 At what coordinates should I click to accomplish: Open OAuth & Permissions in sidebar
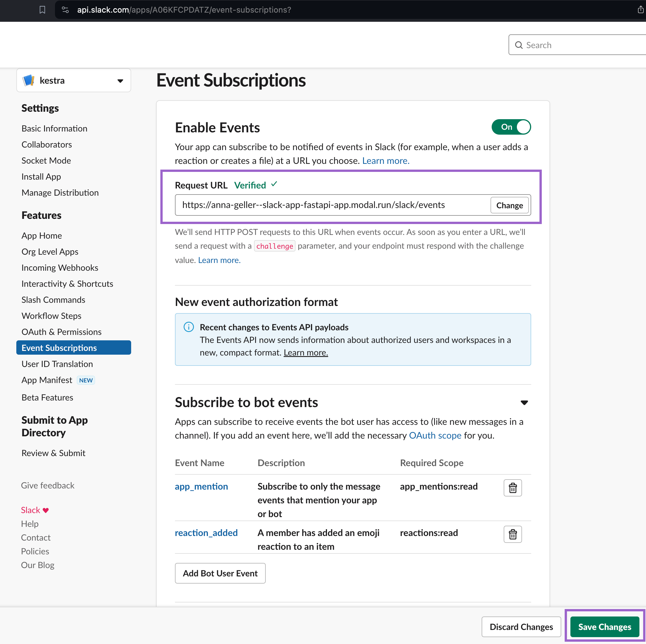pyautogui.click(x=62, y=332)
